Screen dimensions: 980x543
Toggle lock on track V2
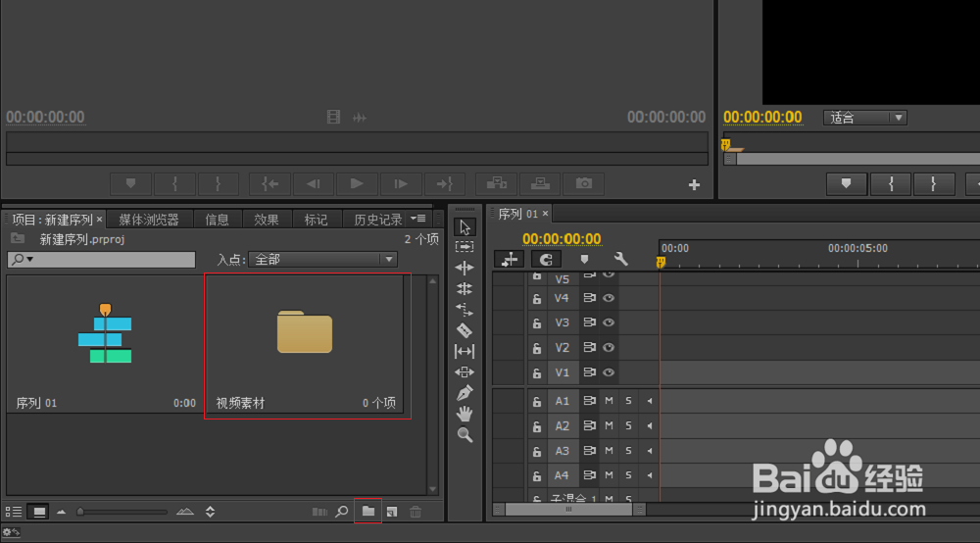(x=537, y=348)
